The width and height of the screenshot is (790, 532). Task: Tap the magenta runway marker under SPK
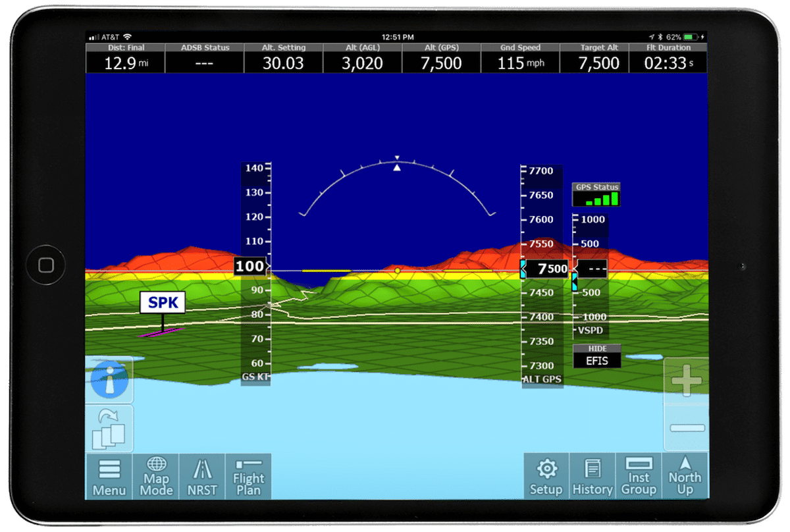pos(162,332)
